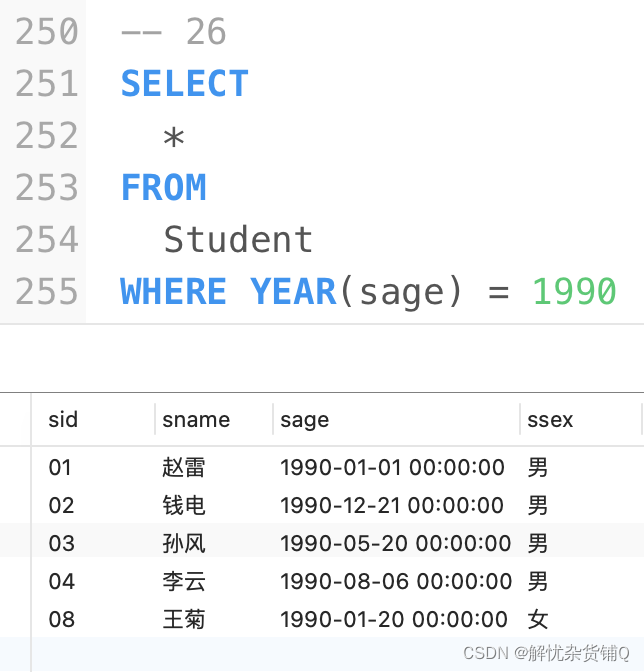Screen dimensions: 644x672
Task: Place cursor on FROM keyword
Action: click(x=164, y=187)
